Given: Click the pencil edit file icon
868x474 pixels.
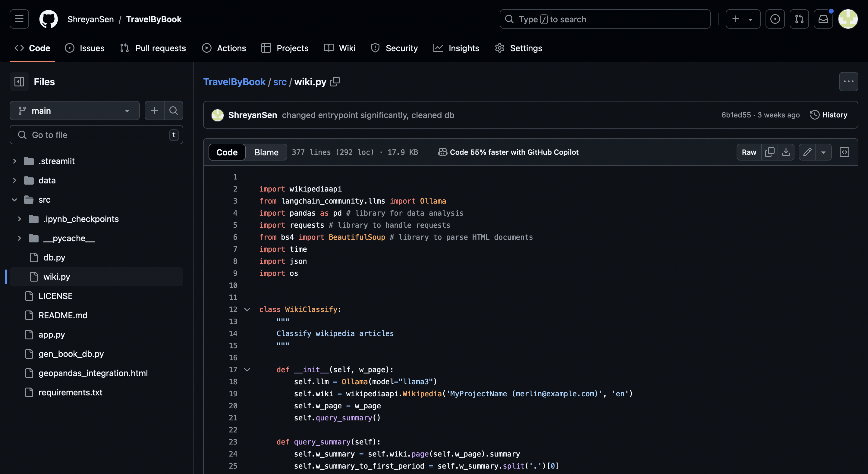Looking at the screenshot, I should click(807, 152).
